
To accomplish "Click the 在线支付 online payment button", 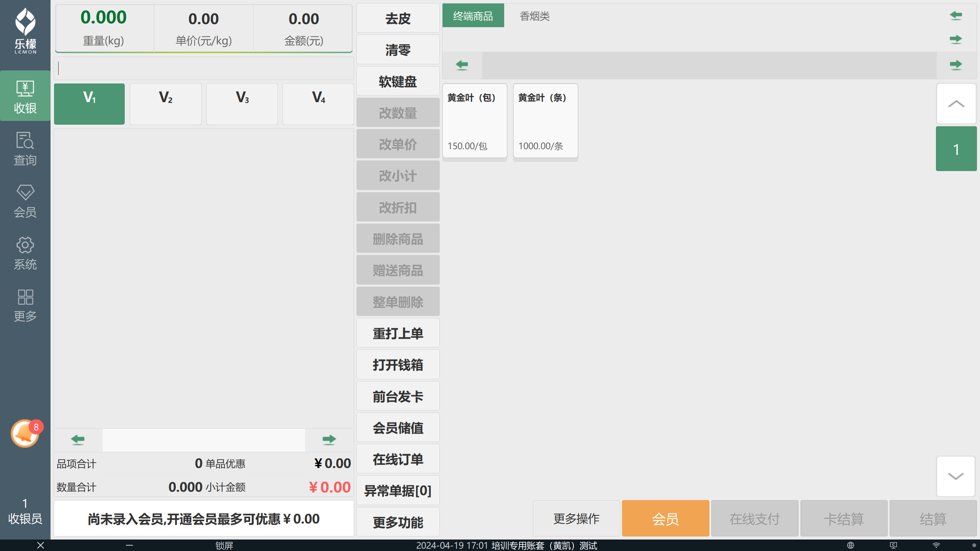I will pos(755,518).
